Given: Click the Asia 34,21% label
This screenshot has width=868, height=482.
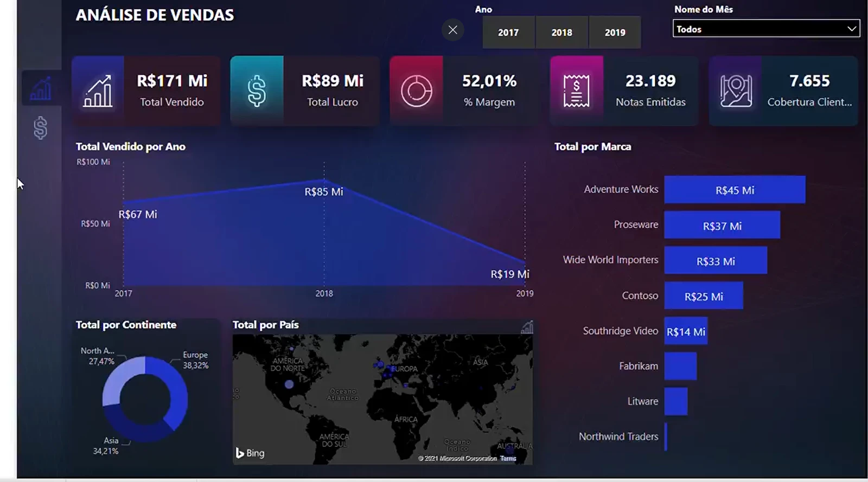Looking at the screenshot, I should point(106,446).
